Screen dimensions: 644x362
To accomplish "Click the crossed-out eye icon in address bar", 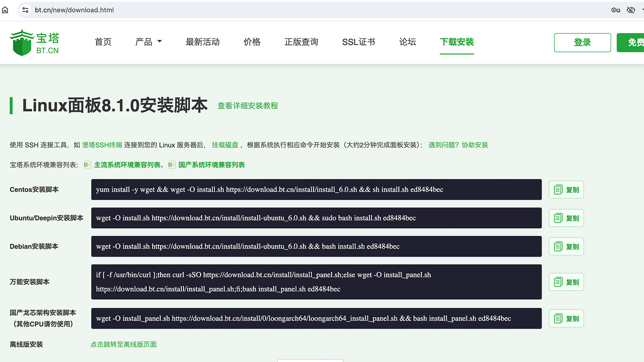I will 631,10.
